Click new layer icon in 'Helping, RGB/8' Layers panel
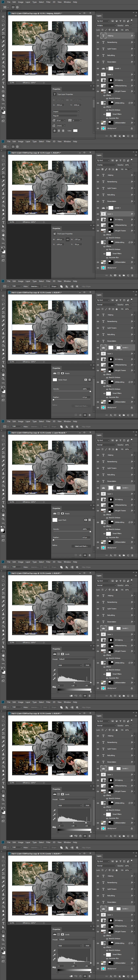 tap(128, 136)
